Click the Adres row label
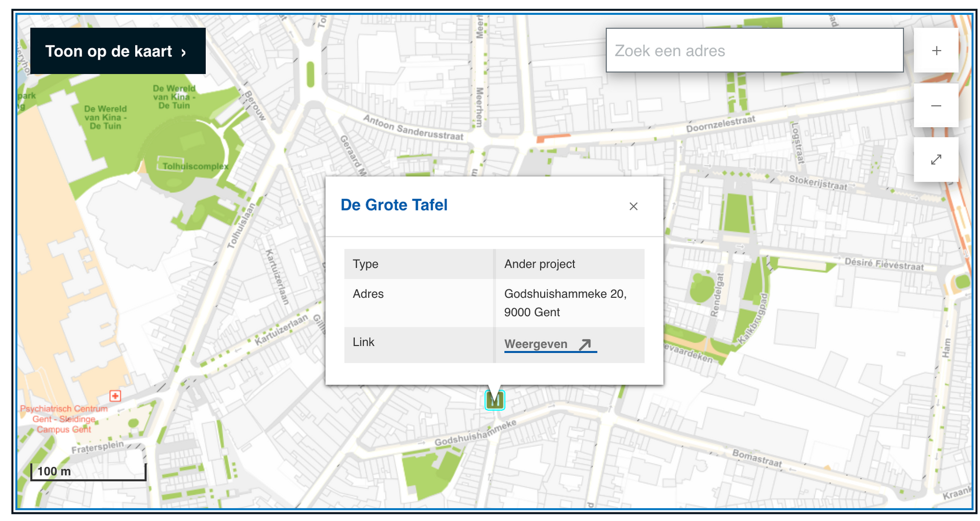The width and height of the screenshot is (980, 521). [368, 294]
